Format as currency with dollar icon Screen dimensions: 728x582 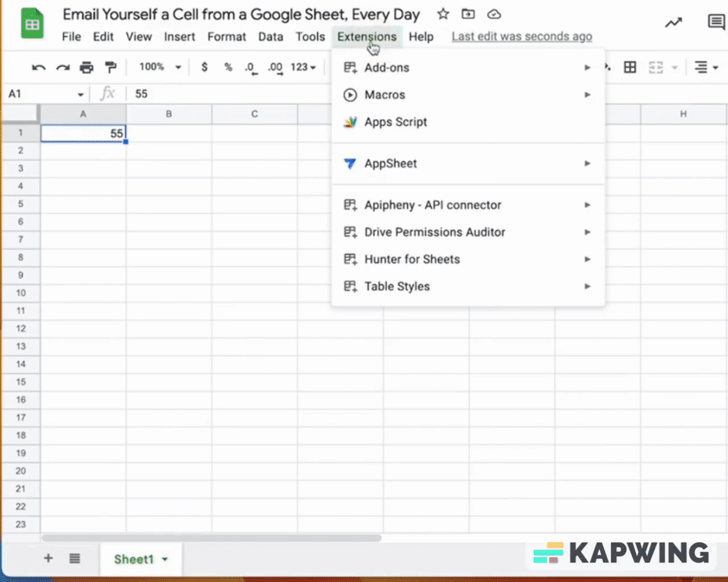pyautogui.click(x=204, y=67)
